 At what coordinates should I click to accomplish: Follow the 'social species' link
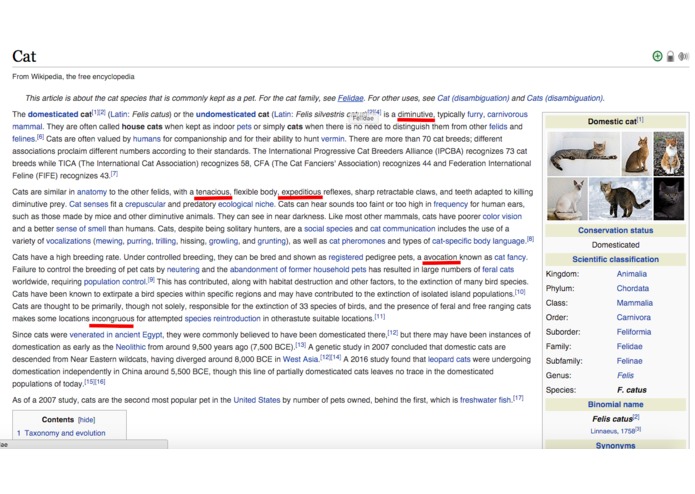click(328, 229)
